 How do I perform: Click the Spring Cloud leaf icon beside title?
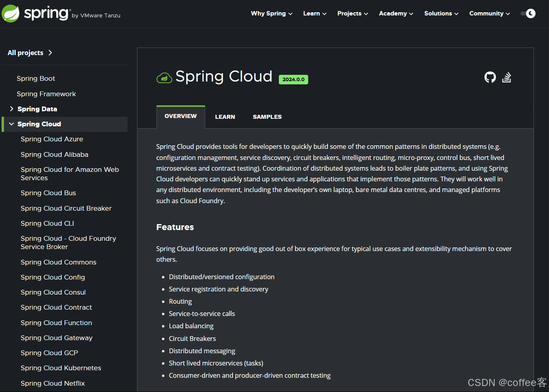point(164,78)
